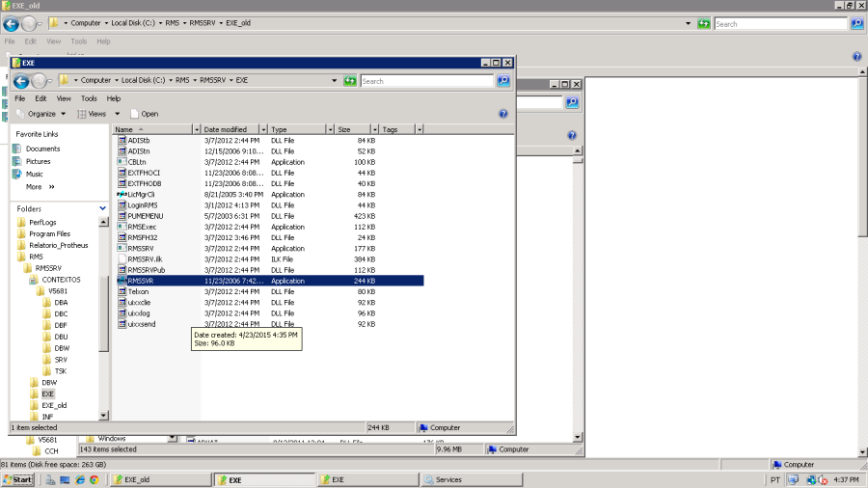Select Relatorio_Protheus folder in tree
Viewport: 868px width, 488px height.
[59, 245]
